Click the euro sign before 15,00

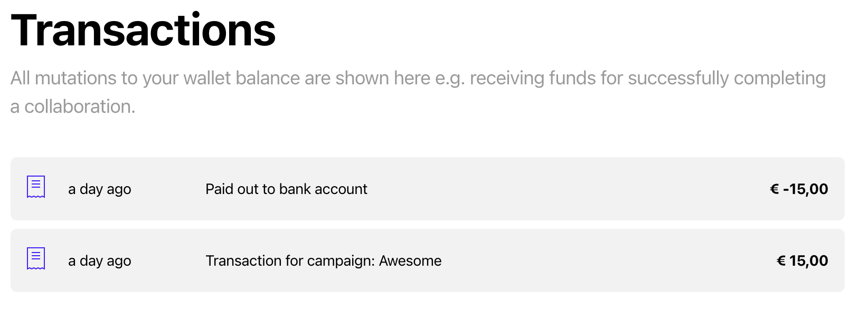point(781,261)
